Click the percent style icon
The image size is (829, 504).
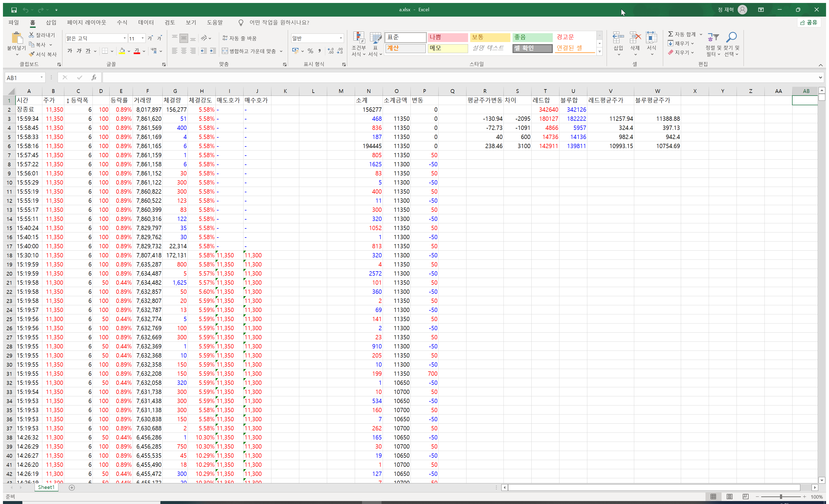310,51
